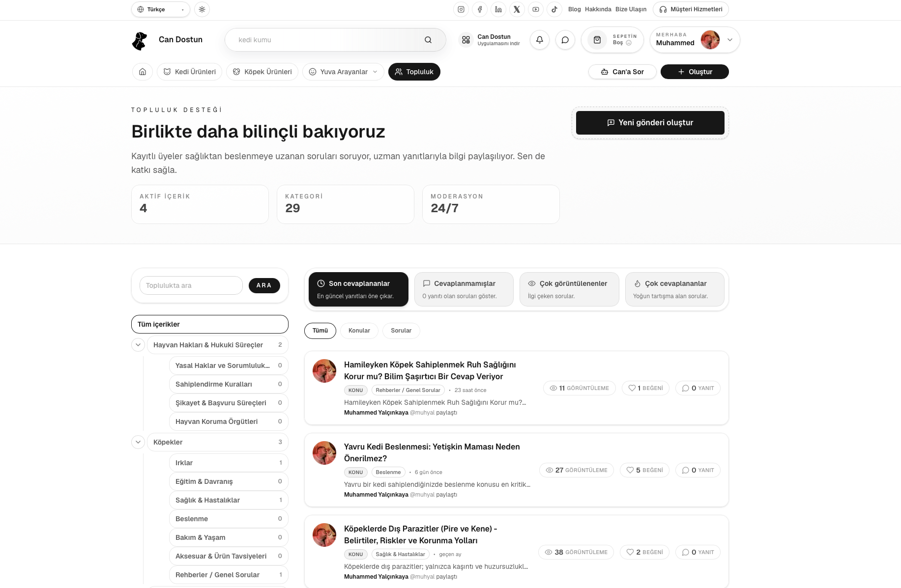Open the Instagram social icon
Screen dimensions: 901x588
coord(461,9)
